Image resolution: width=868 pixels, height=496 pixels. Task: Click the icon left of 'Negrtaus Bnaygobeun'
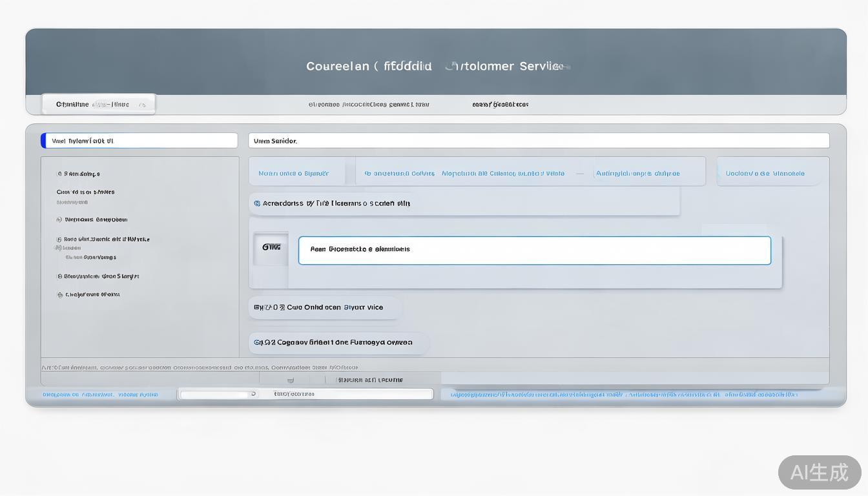[x=59, y=220]
